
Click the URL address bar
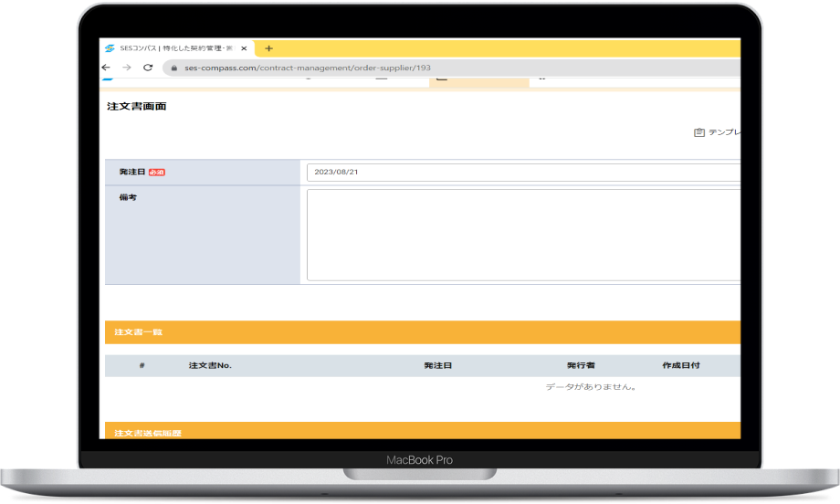(453, 68)
